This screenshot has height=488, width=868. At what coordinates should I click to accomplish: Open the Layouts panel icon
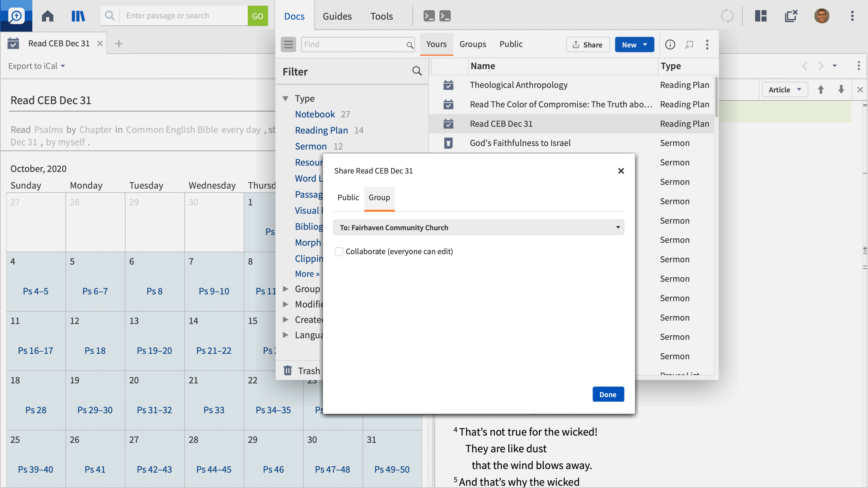point(761,16)
